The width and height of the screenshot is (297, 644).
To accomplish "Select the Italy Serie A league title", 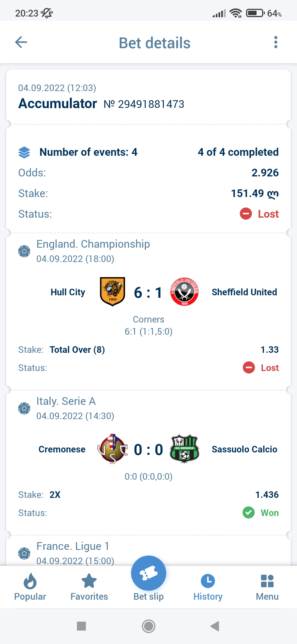I will coord(66,401).
